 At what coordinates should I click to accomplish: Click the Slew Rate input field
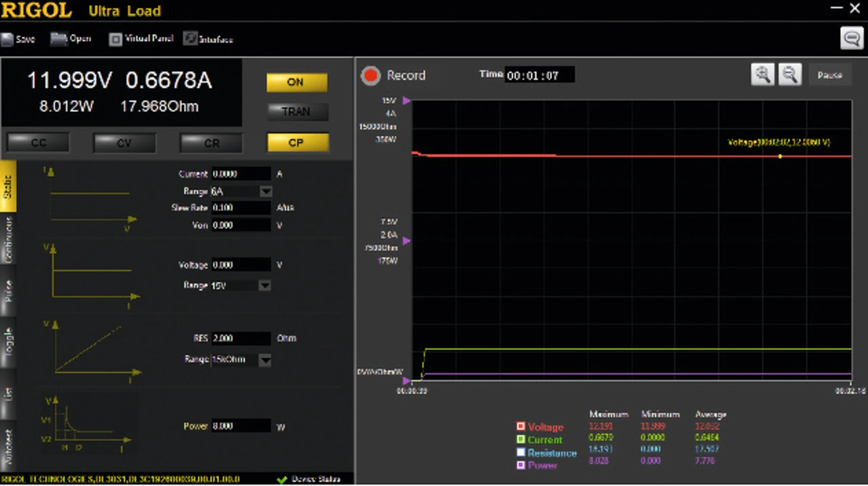(241, 208)
